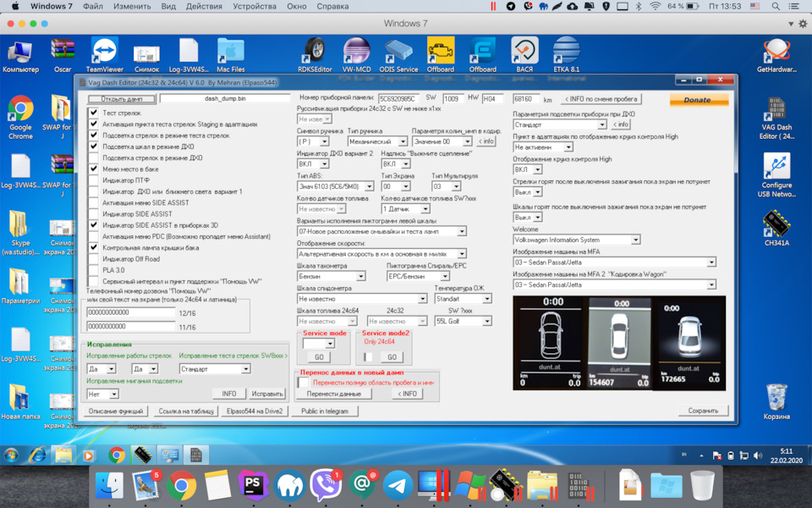Launch VW-MCD desktop shortcut

(x=357, y=54)
